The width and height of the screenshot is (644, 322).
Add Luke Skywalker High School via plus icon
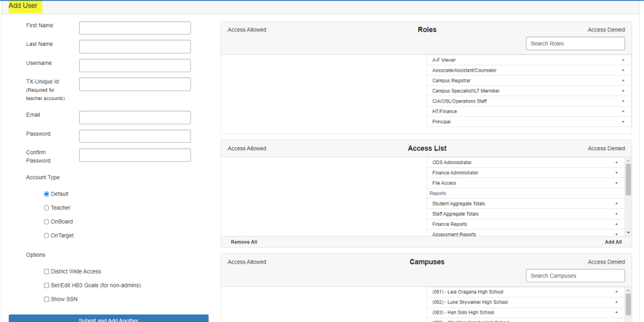click(x=616, y=303)
